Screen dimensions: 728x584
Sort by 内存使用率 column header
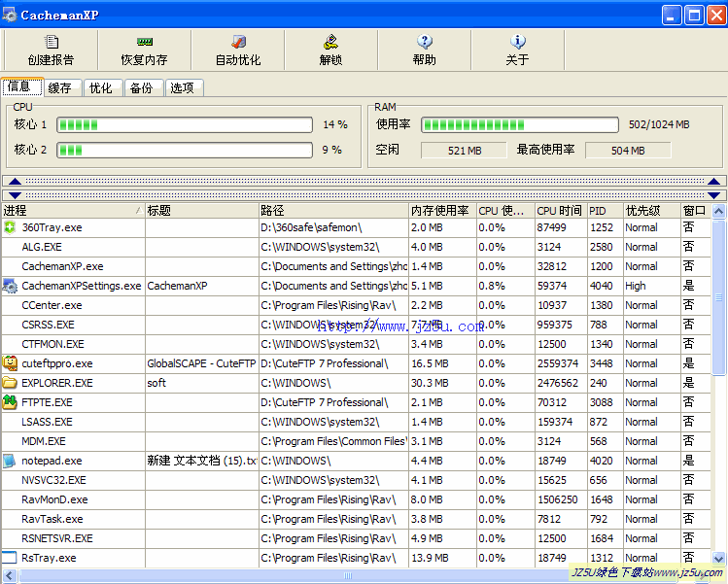[x=442, y=211]
